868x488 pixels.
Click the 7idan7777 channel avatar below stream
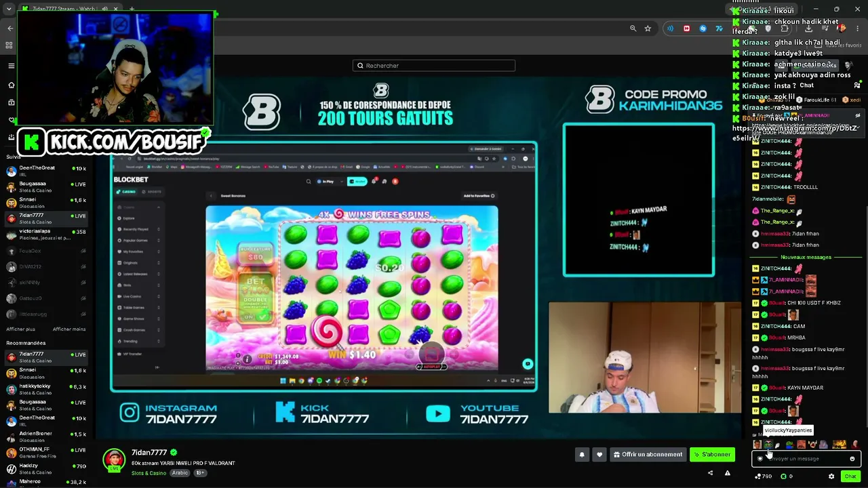pyautogui.click(x=114, y=460)
